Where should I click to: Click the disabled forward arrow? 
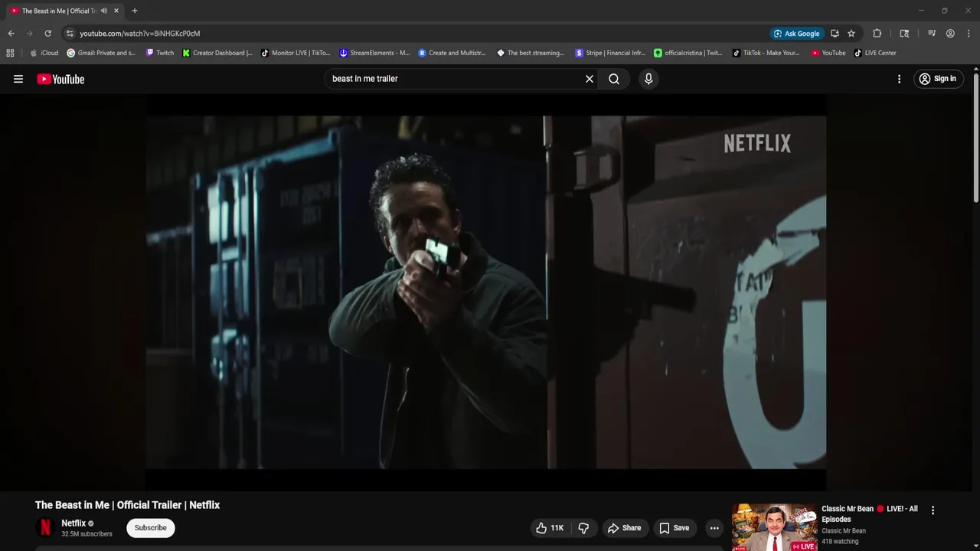point(29,34)
